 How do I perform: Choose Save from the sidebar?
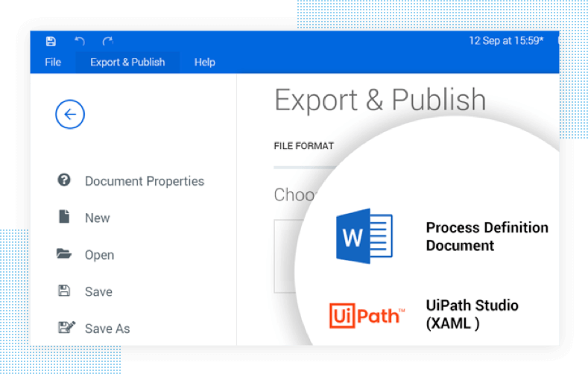(x=98, y=291)
